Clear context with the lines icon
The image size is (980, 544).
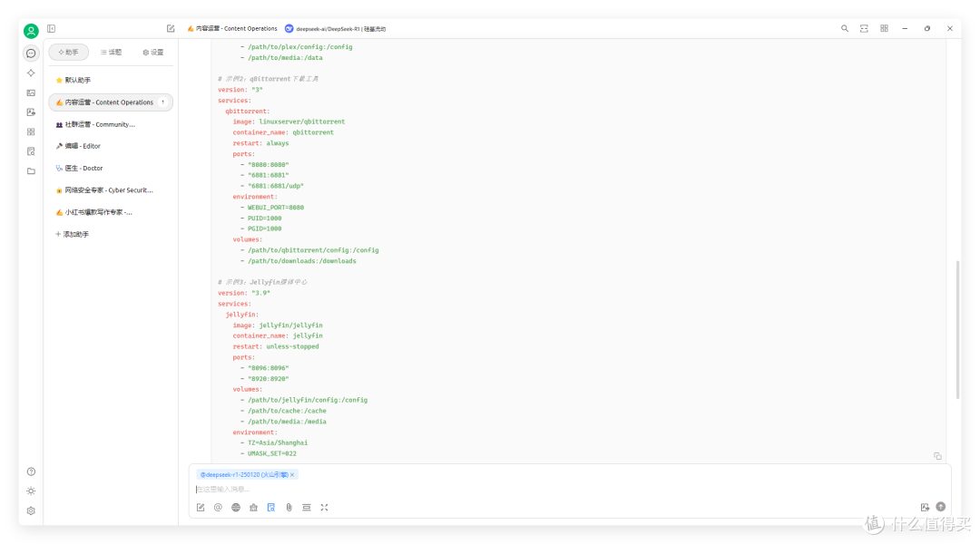(x=307, y=508)
